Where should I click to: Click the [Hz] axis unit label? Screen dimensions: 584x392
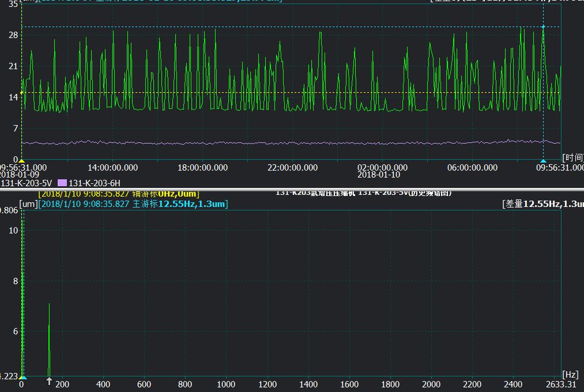[x=571, y=375]
